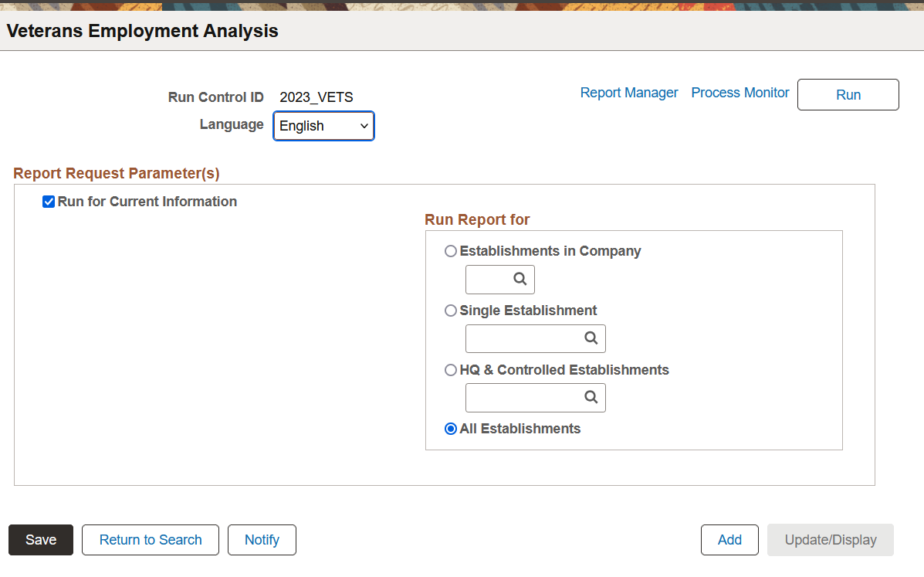Click the Return to Search button
924x577 pixels.
(x=151, y=540)
